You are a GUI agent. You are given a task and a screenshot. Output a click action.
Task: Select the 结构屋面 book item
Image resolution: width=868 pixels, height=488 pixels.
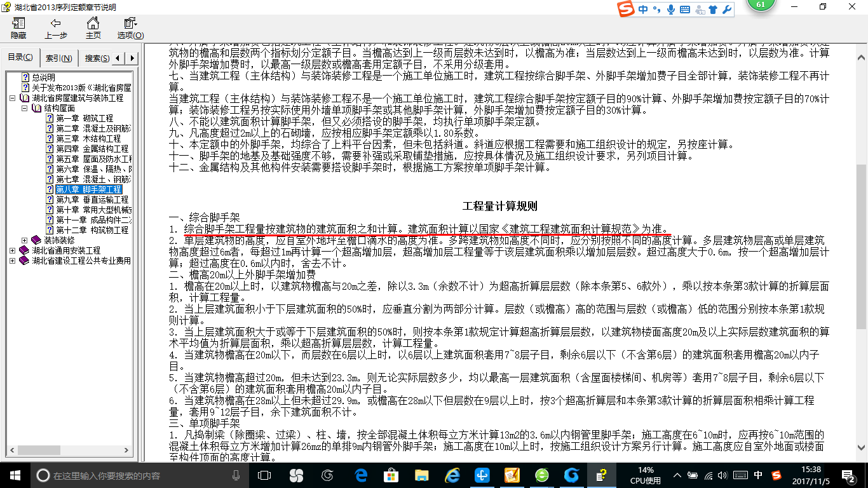[x=59, y=108]
